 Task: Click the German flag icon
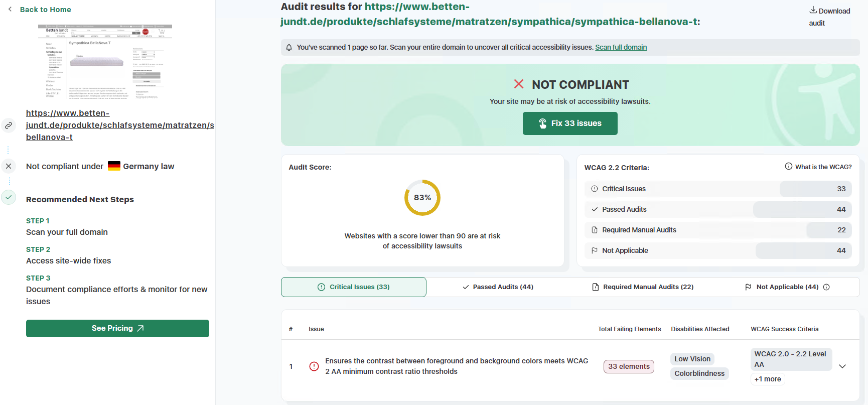coord(114,166)
